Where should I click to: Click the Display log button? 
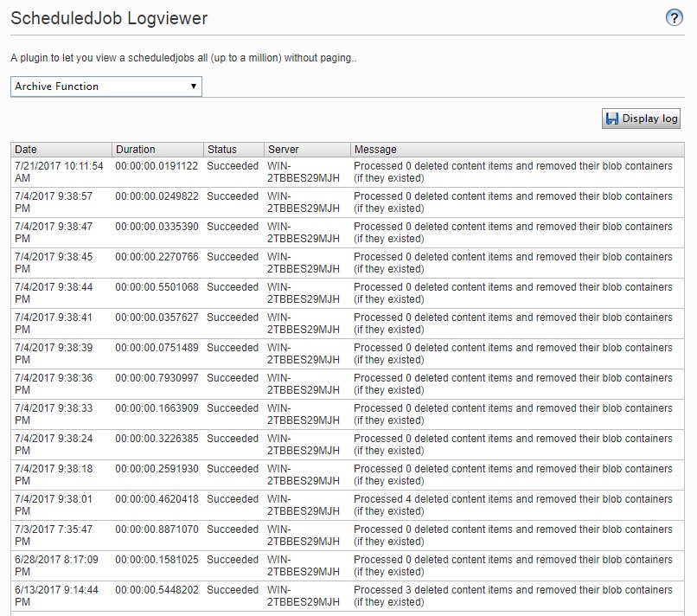[x=640, y=119]
